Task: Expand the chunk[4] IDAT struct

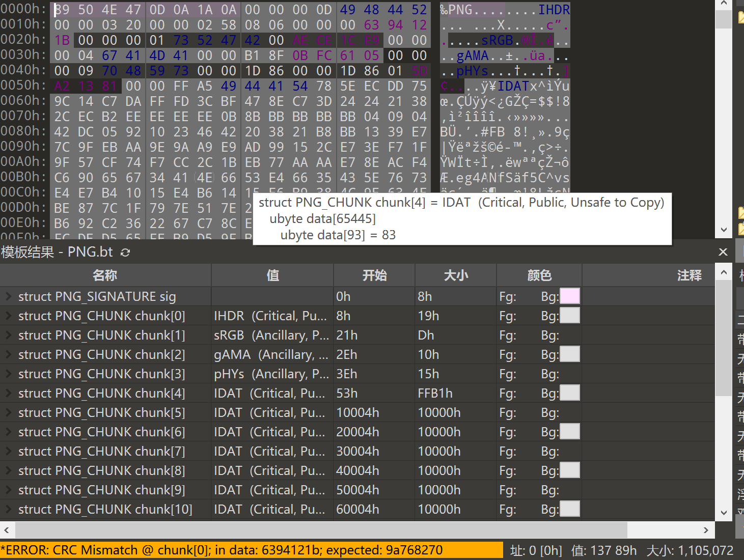Action: click(8, 393)
